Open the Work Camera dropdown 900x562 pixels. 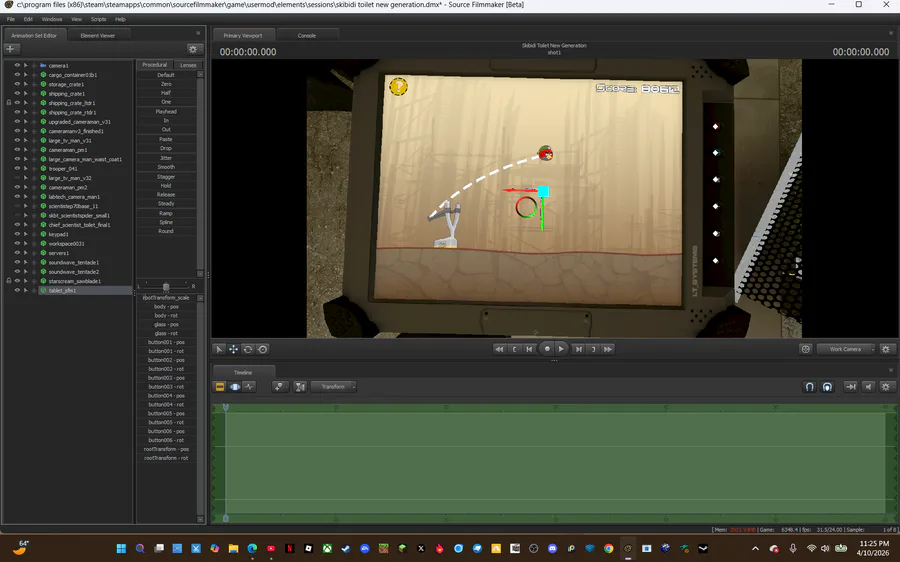tap(846, 349)
